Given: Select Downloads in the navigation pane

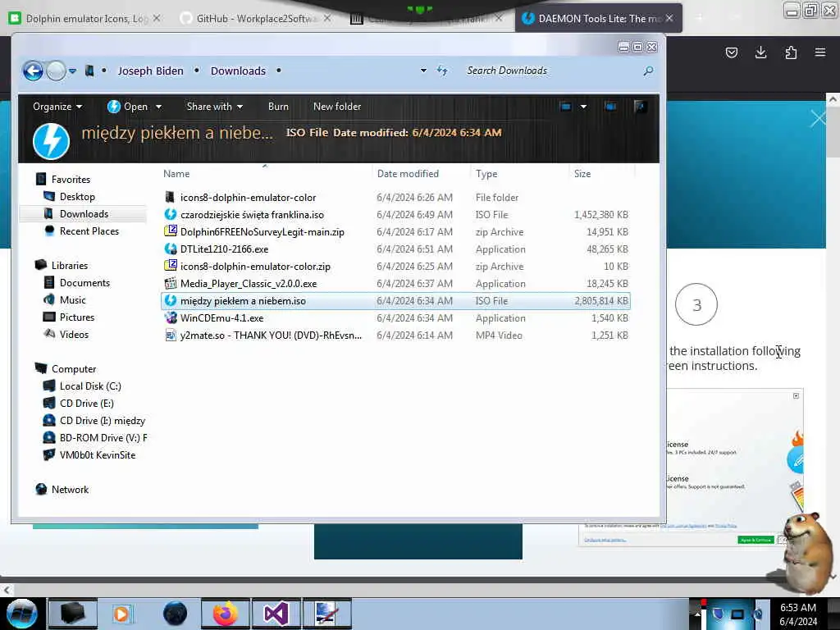Looking at the screenshot, I should point(84,214).
